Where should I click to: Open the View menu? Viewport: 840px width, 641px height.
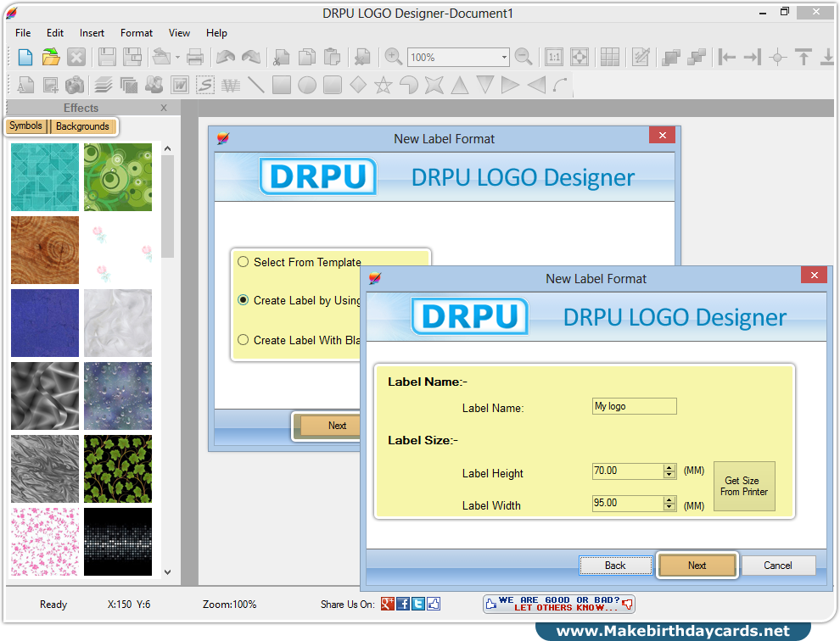180,33
